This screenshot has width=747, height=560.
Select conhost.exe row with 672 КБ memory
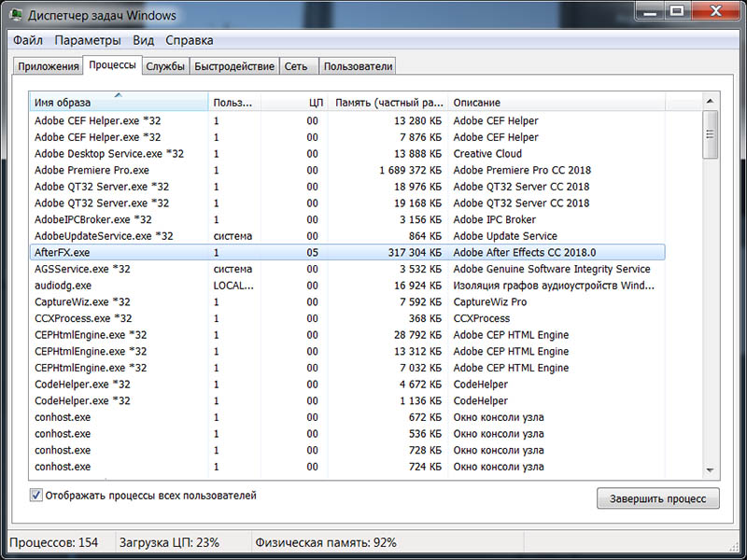tap(347, 417)
